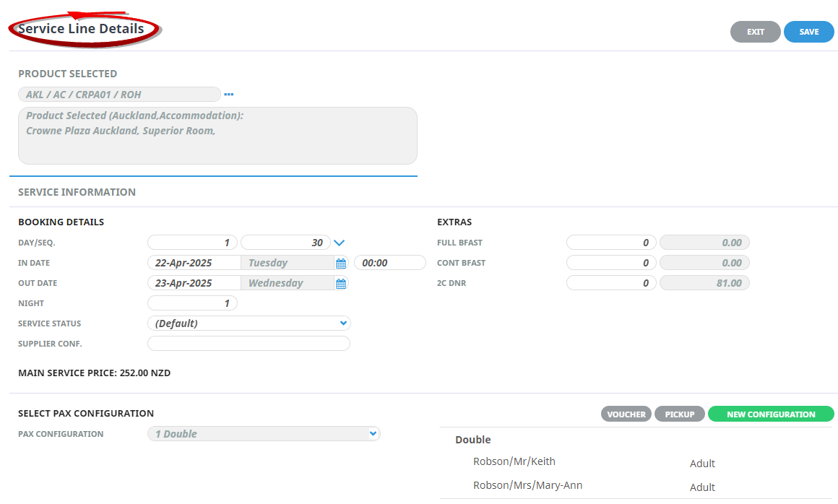Open the Service Status dropdown

249,323
